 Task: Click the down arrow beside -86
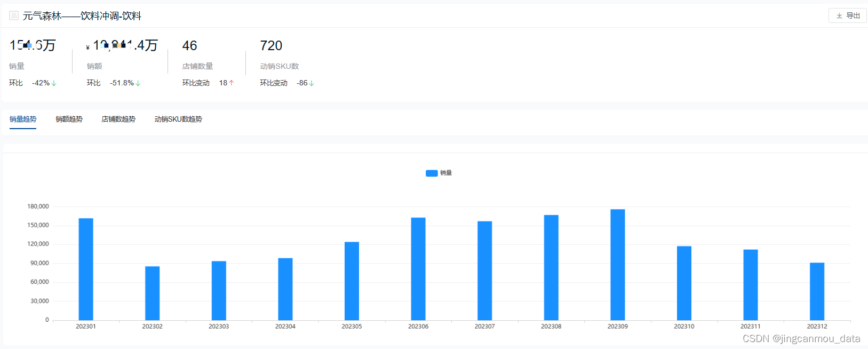312,83
